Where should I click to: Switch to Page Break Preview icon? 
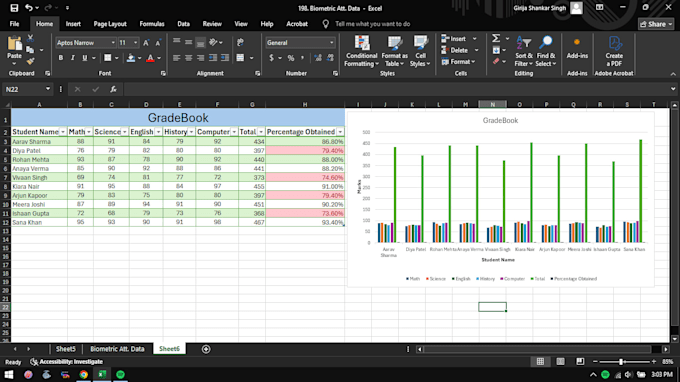[580, 362]
